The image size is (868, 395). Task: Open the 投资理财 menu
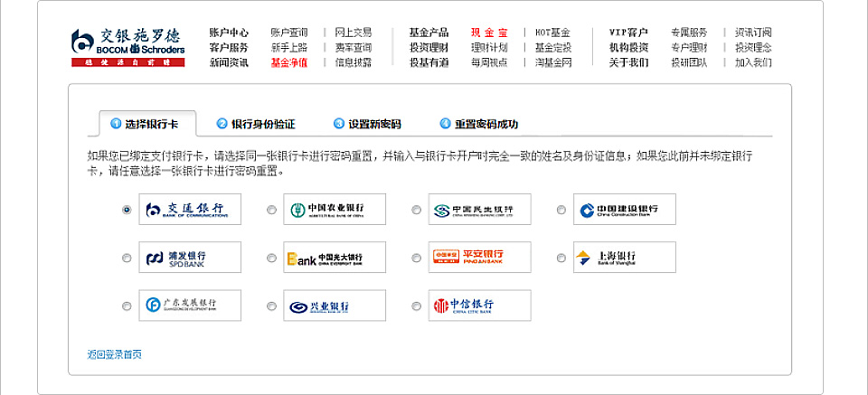coord(429,48)
